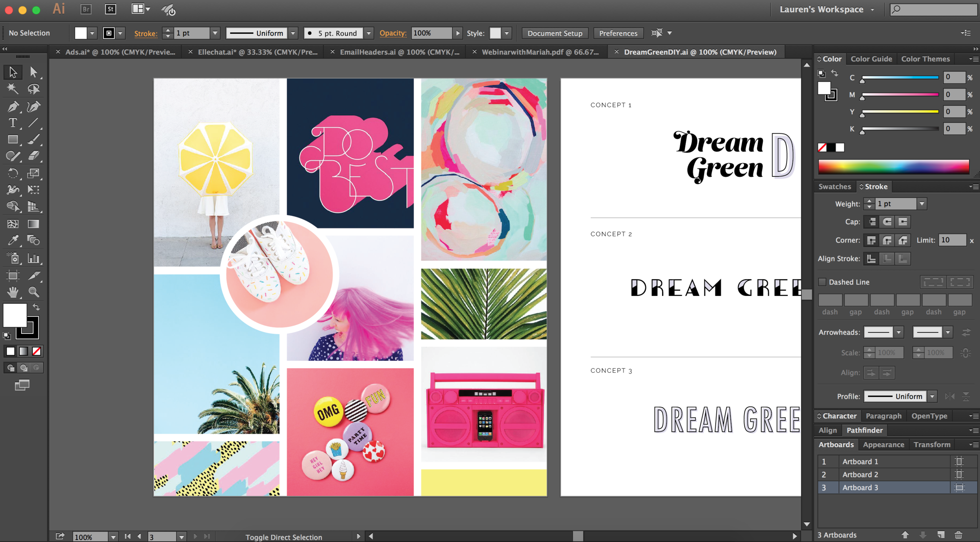Pick the Eyedropper tool

(x=13, y=240)
